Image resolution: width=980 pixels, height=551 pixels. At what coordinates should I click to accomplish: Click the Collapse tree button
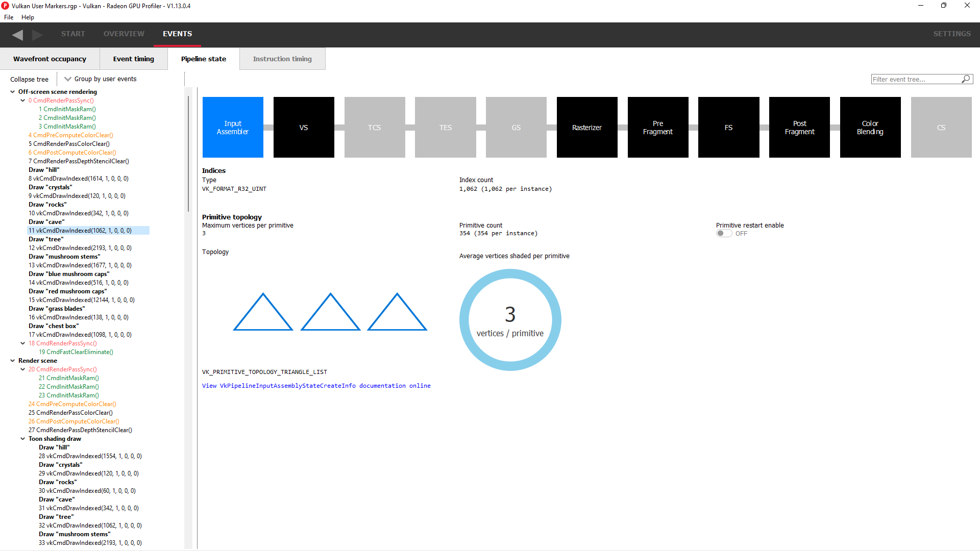[29, 79]
